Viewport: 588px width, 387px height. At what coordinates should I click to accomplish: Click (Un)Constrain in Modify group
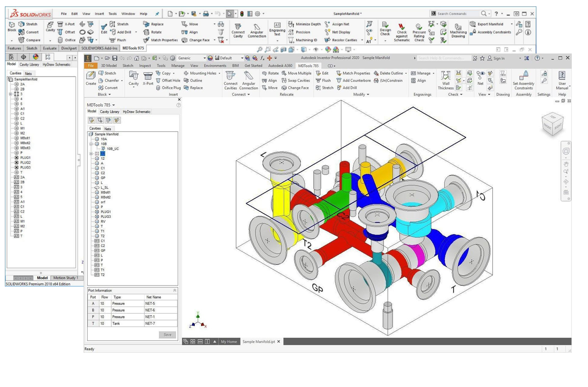tap(388, 81)
